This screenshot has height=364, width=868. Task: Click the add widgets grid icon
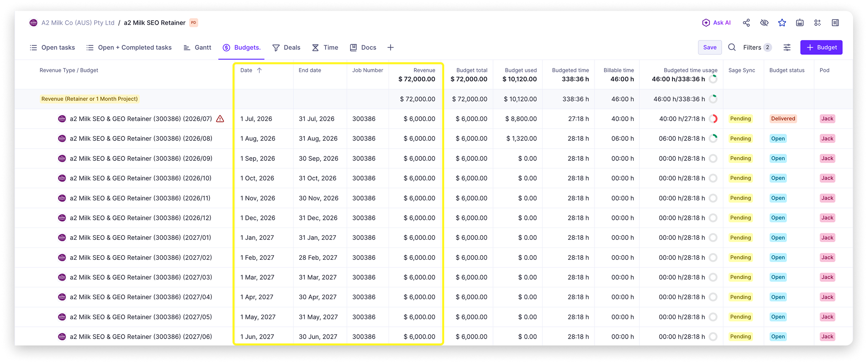(x=817, y=23)
